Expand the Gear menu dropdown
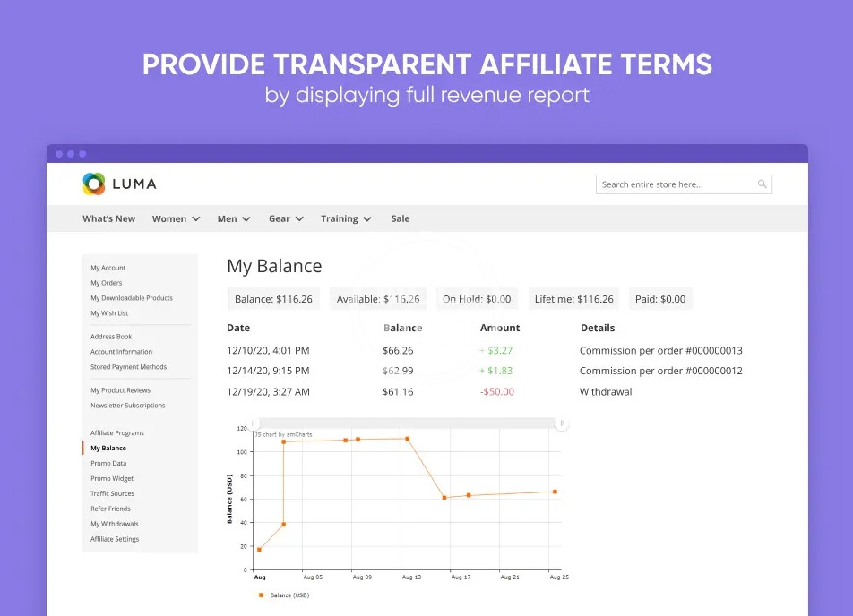853x616 pixels. pos(286,218)
